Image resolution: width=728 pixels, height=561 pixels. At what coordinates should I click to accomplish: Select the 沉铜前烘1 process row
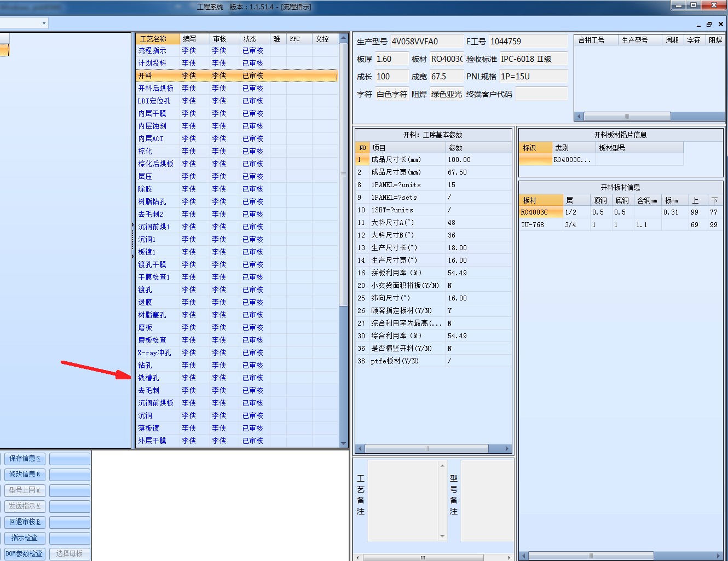(x=236, y=227)
